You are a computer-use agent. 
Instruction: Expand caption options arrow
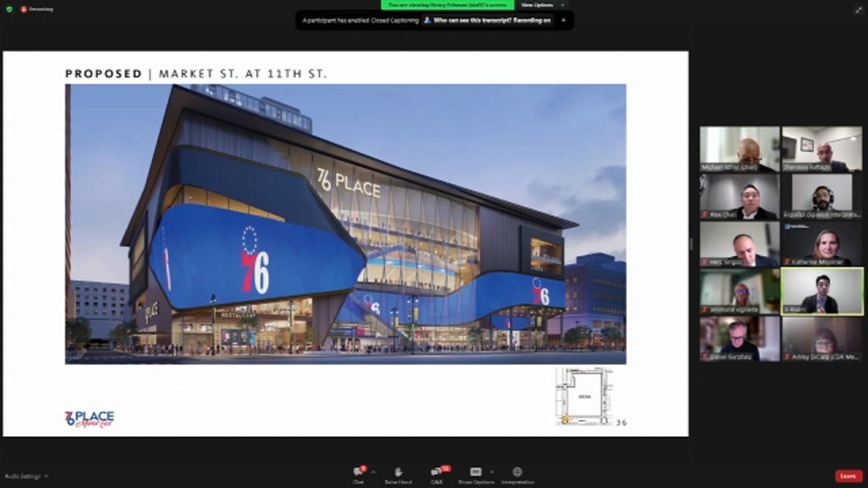click(x=492, y=472)
